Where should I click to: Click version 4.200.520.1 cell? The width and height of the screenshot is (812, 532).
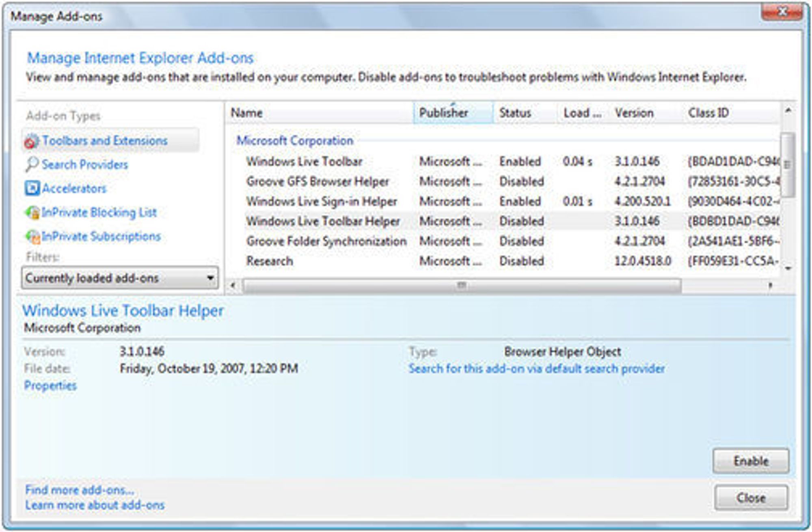point(643,201)
